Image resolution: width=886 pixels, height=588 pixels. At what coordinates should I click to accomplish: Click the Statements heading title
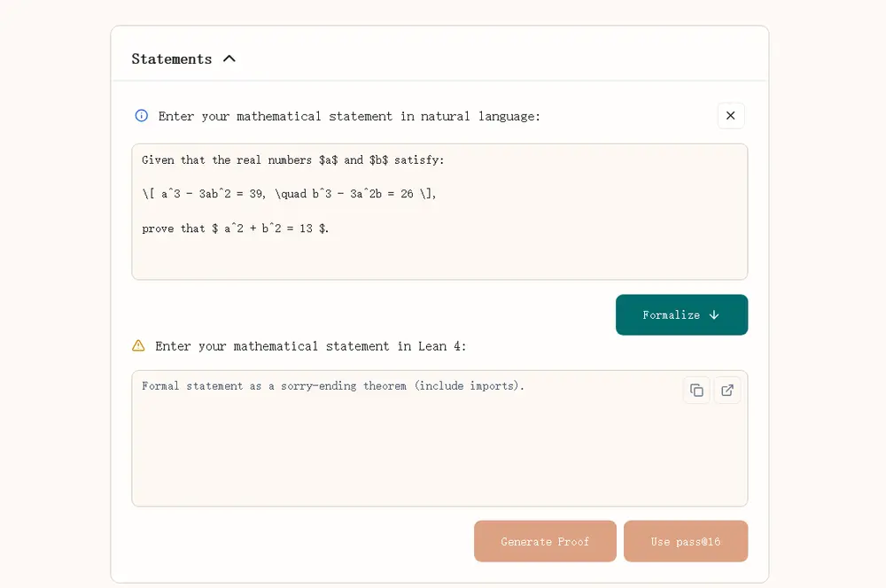click(x=172, y=59)
